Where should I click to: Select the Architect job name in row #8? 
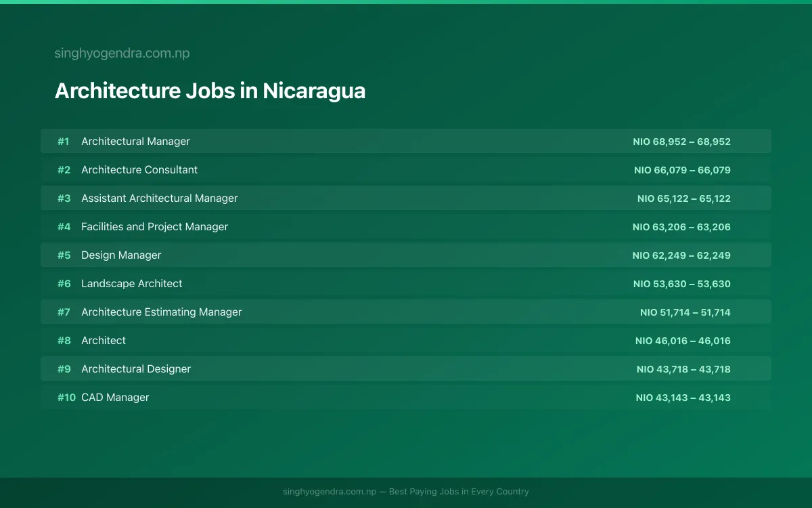[104, 341]
